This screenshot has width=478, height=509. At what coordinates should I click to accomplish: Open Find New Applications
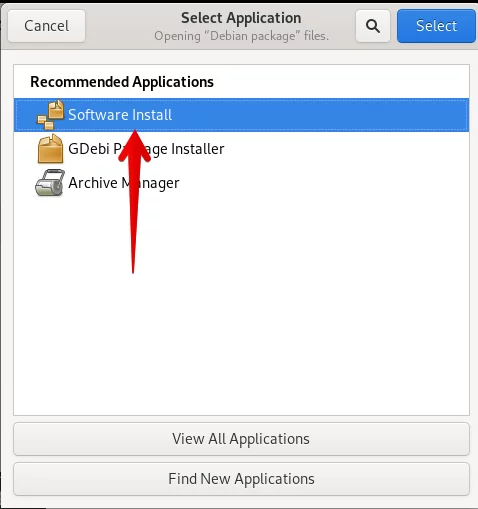click(241, 479)
